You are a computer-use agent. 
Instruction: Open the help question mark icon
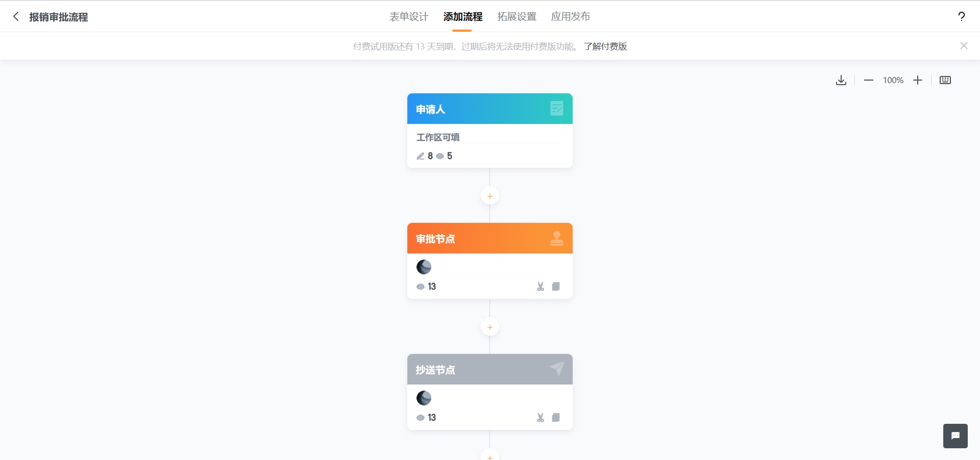pyautogui.click(x=962, y=17)
